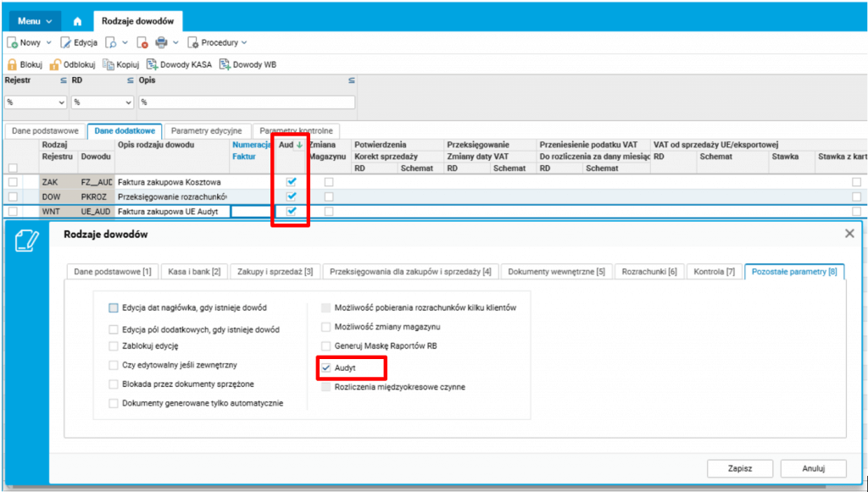Click the Dowody KASA icon
This screenshot has width=868, height=492.
coord(153,64)
